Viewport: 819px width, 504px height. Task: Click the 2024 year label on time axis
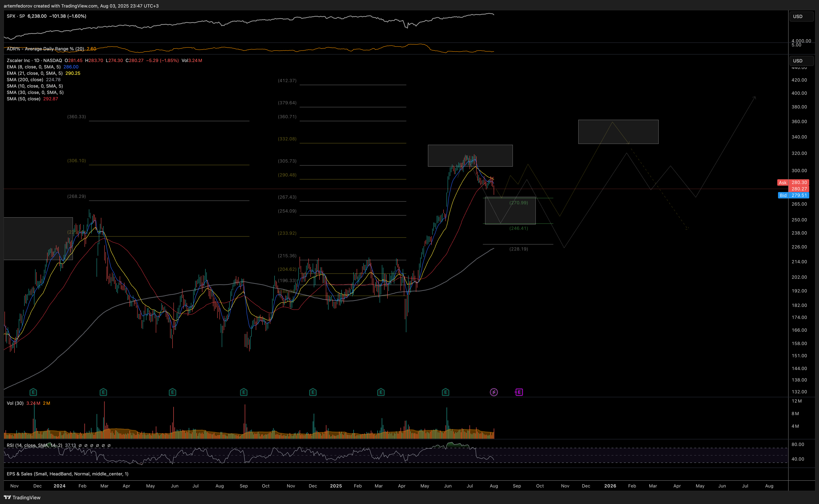coord(59,486)
